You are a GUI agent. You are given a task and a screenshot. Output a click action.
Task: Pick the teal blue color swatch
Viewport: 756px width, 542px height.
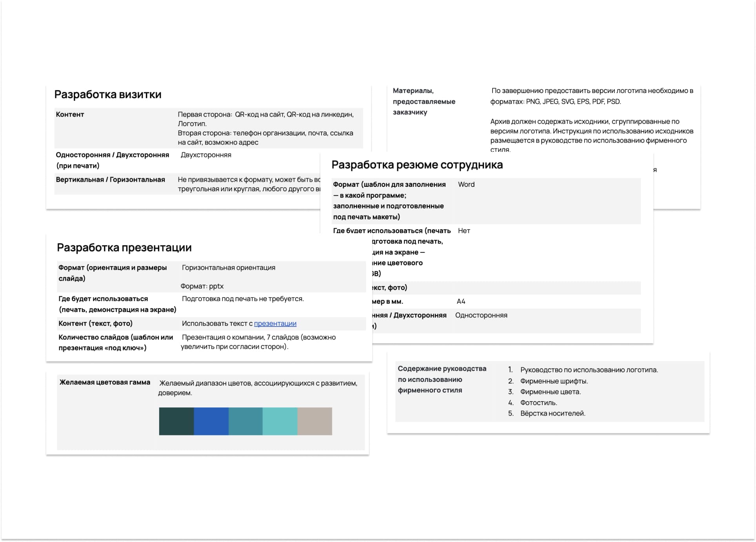(245, 421)
